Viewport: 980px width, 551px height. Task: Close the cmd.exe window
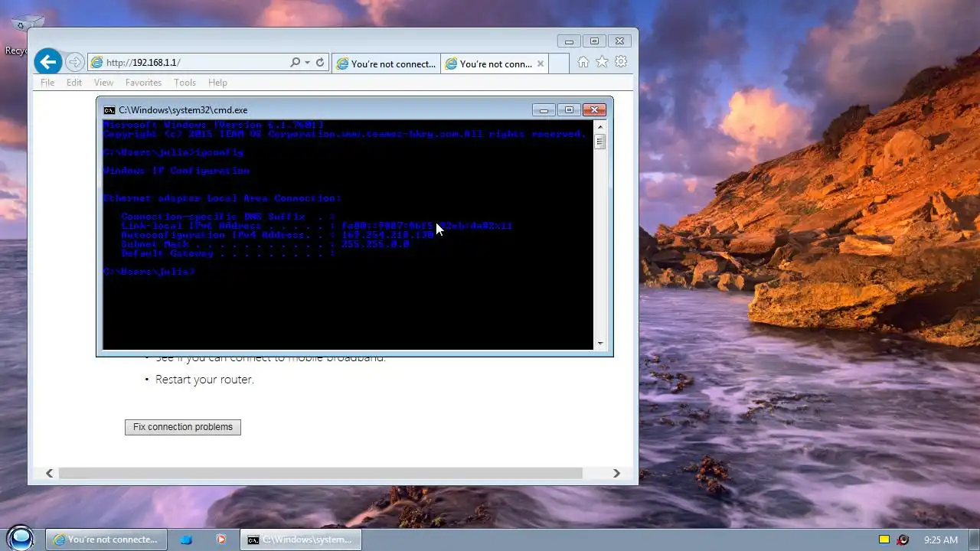click(x=594, y=110)
